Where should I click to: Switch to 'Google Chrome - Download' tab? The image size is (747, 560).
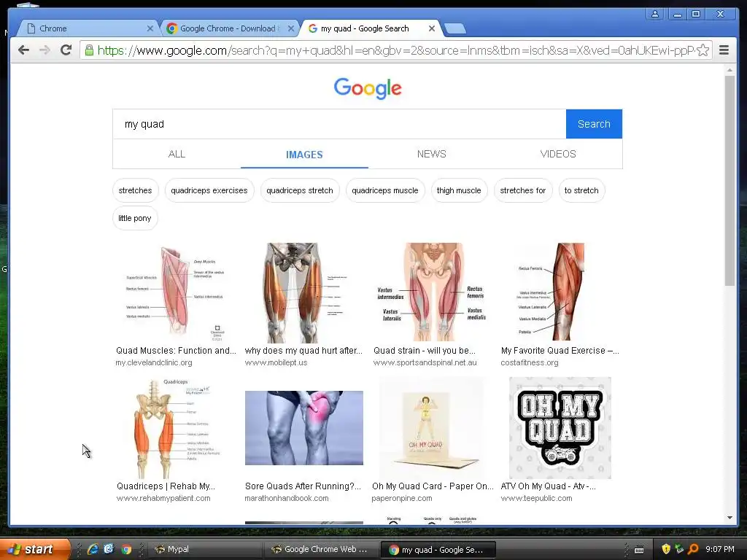coord(230,28)
